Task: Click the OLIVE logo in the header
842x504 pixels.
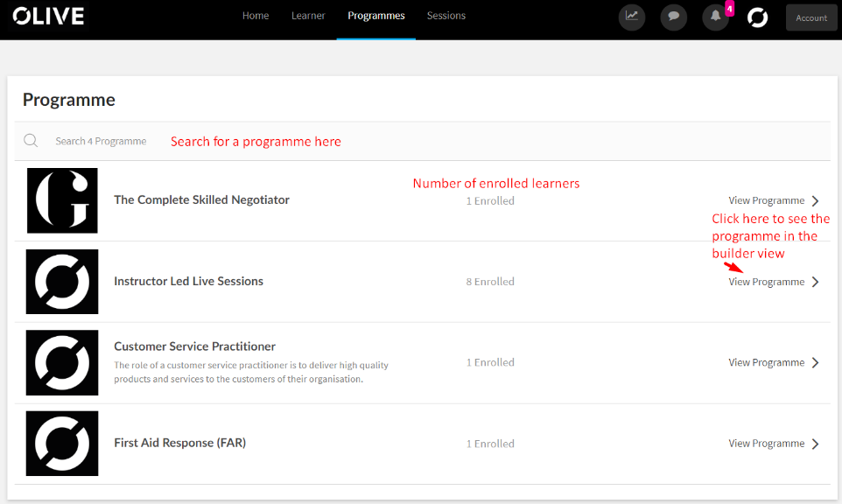Action: pos(48,16)
